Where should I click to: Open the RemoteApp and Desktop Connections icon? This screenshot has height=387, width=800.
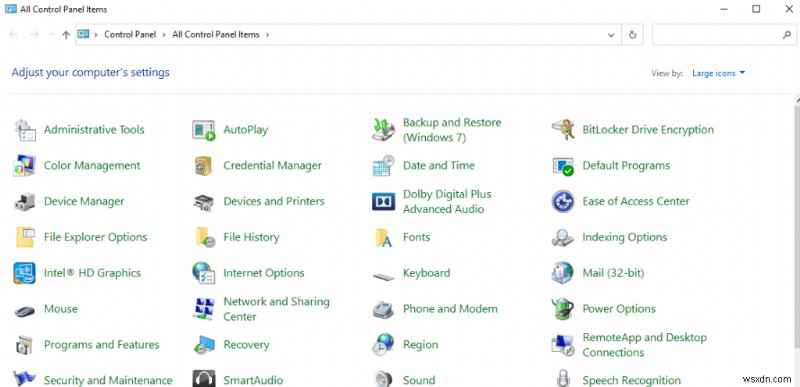pos(563,345)
